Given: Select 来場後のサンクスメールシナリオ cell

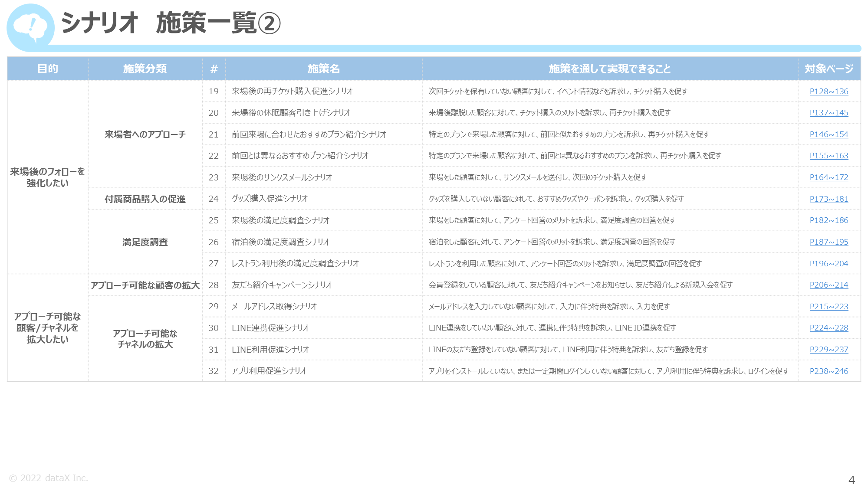Looking at the screenshot, I should pos(324,177).
